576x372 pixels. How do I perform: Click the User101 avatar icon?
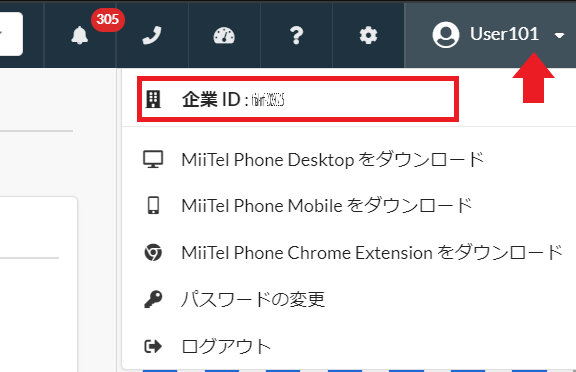[446, 35]
